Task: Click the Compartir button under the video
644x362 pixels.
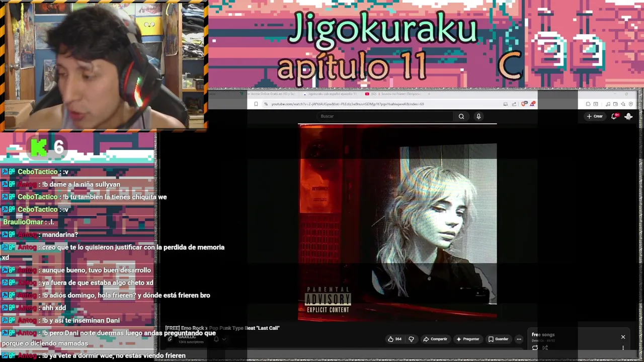Action: point(435,339)
